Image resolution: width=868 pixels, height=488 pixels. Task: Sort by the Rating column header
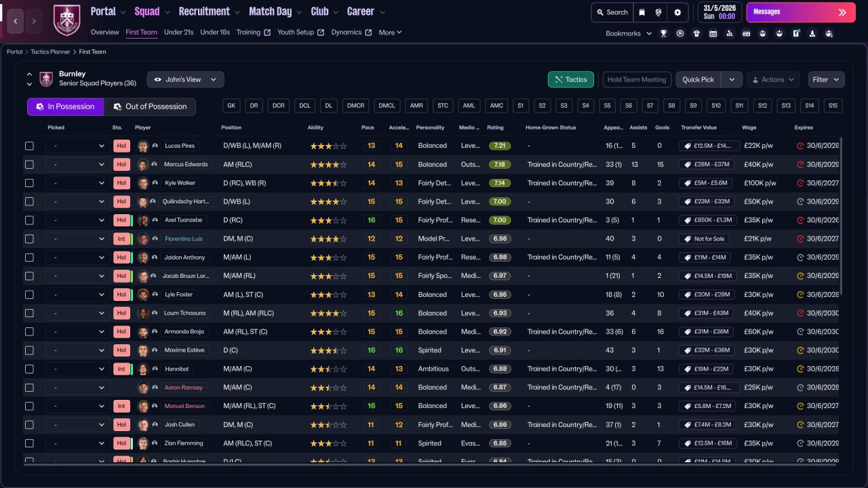tap(495, 127)
